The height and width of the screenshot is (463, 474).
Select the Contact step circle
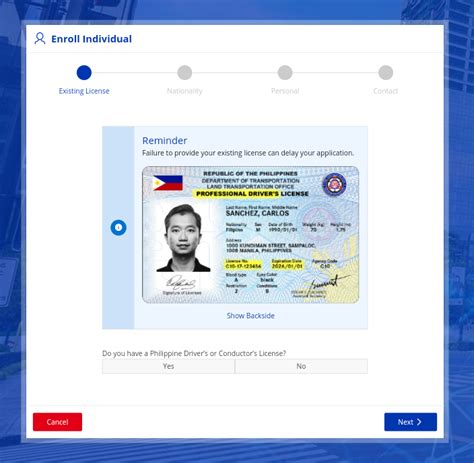pos(386,73)
